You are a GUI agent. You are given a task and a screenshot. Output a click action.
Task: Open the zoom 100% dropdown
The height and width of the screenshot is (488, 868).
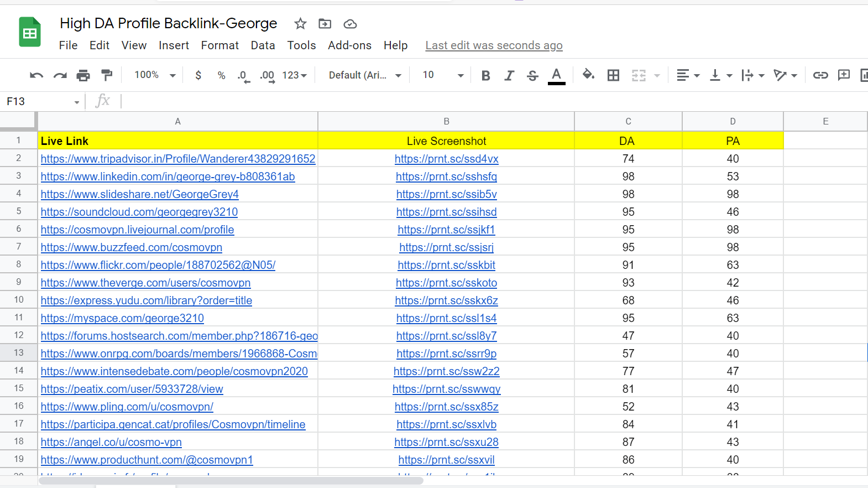(155, 75)
